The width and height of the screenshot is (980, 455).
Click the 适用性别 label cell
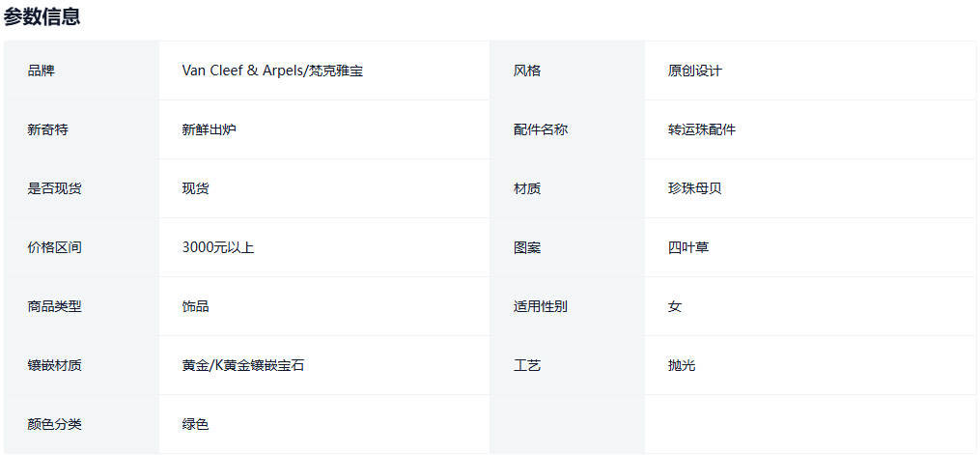tap(541, 306)
